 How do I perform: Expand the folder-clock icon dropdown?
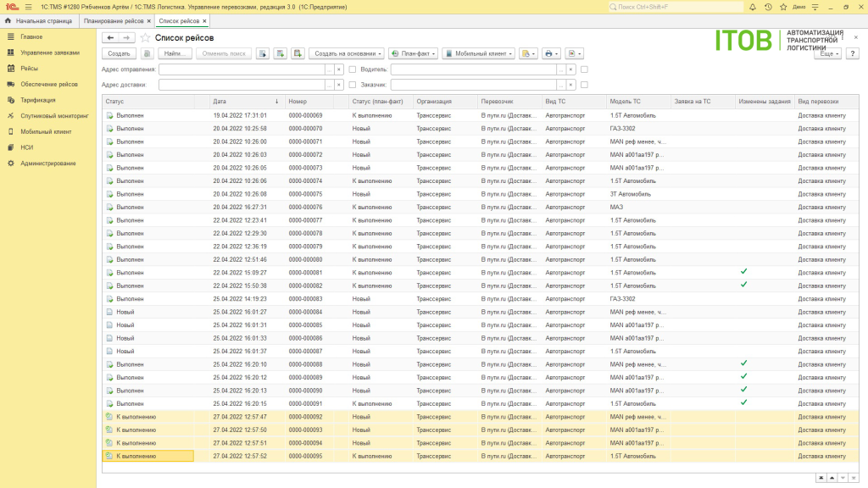click(x=528, y=53)
